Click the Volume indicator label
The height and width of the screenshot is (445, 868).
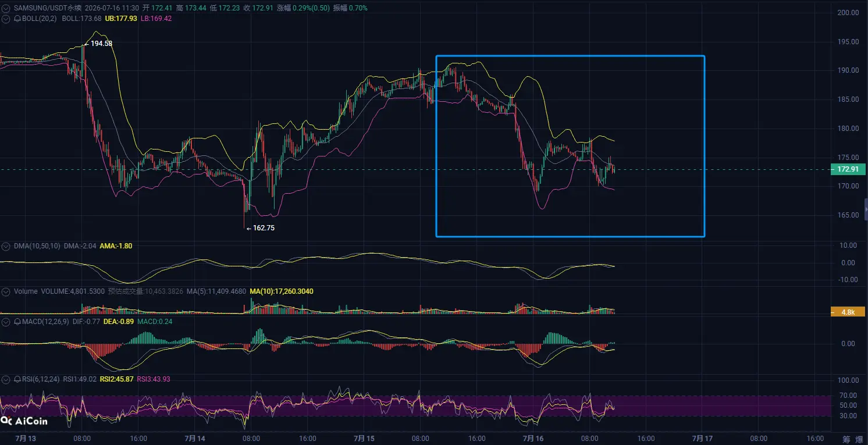point(26,291)
